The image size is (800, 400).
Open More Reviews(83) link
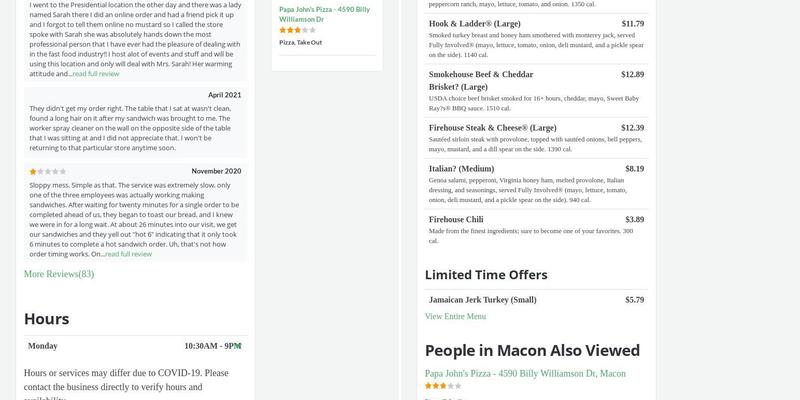tap(59, 274)
